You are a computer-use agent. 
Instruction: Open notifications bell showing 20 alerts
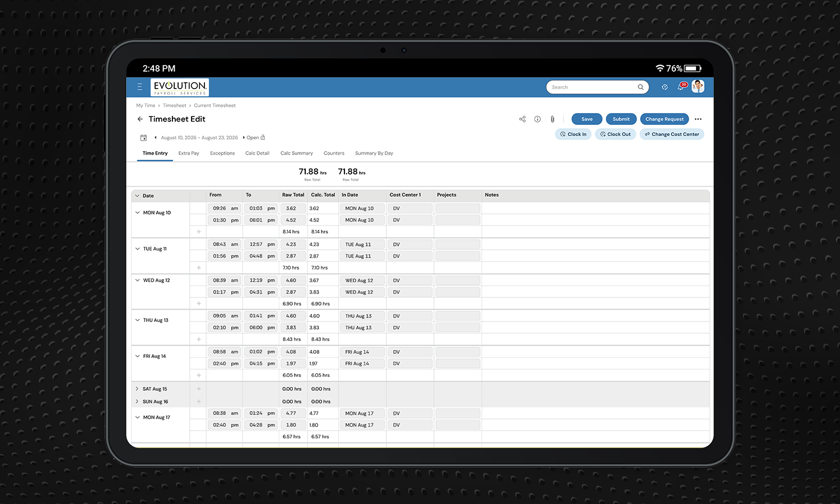[x=681, y=87]
